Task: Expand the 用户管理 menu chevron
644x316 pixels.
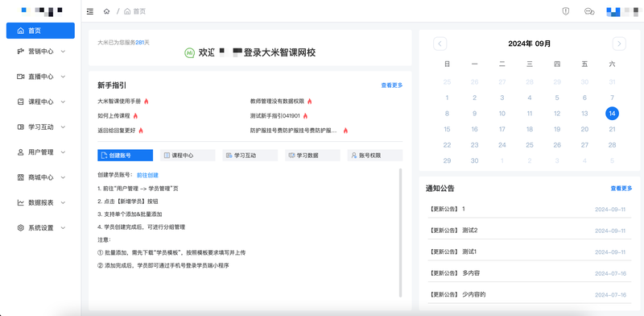Action: point(63,152)
